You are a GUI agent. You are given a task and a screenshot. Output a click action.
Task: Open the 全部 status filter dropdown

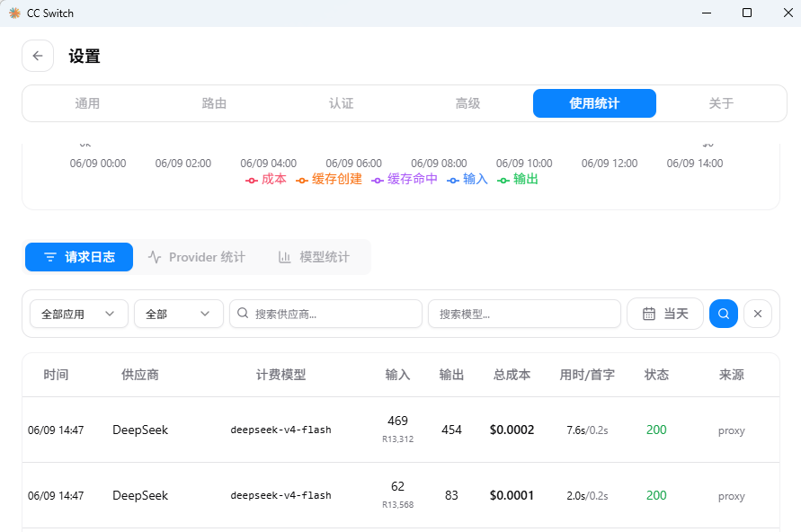click(179, 314)
